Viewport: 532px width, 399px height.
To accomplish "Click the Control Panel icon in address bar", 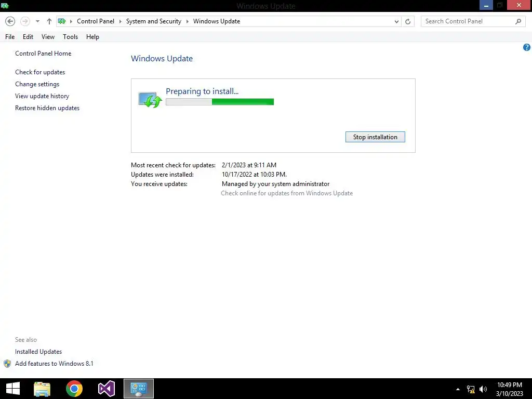I will (62, 21).
